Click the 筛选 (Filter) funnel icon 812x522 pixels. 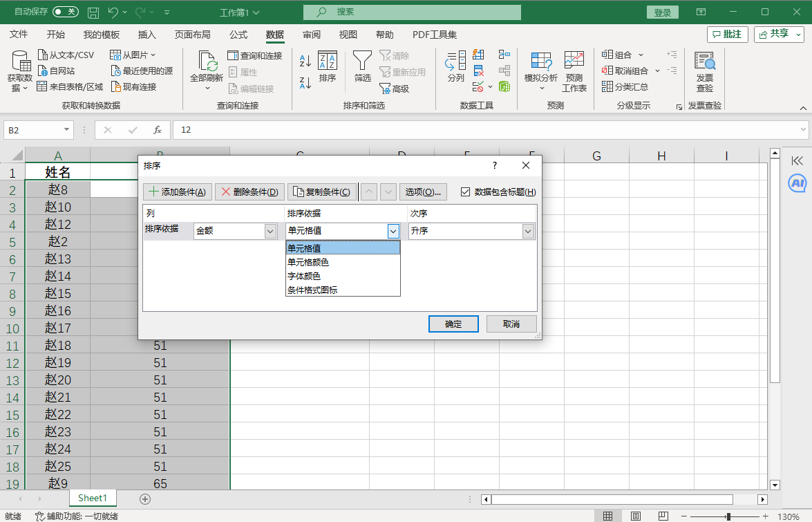coord(362,62)
